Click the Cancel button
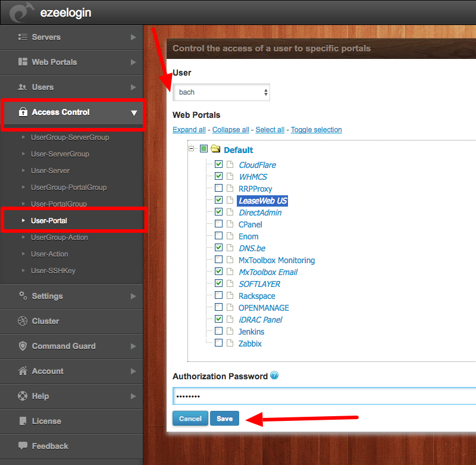Viewport: 476px width, 465px height. click(190, 418)
